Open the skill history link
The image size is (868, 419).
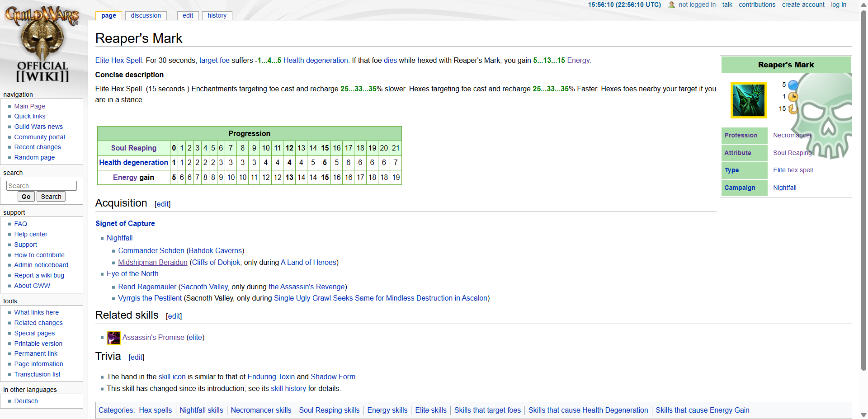click(x=288, y=389)
